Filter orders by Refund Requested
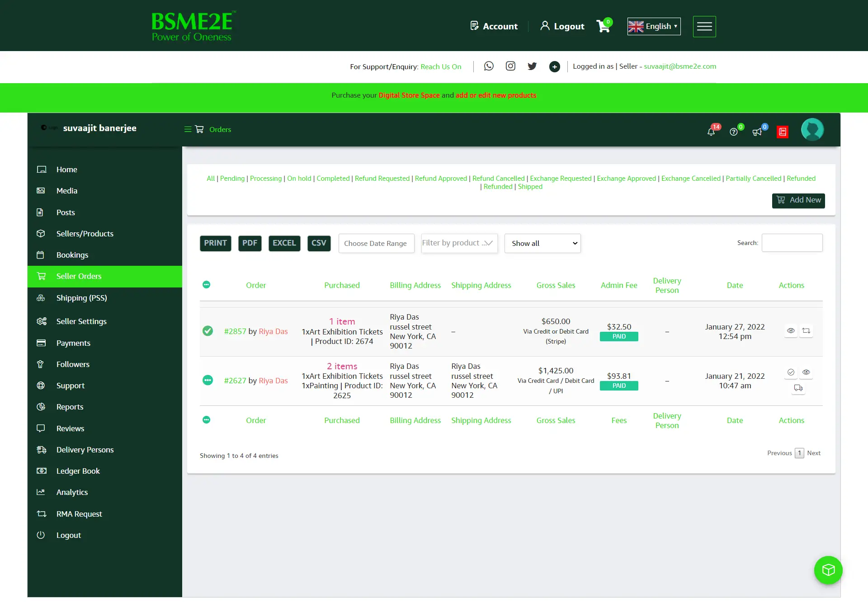 [382, 179]
